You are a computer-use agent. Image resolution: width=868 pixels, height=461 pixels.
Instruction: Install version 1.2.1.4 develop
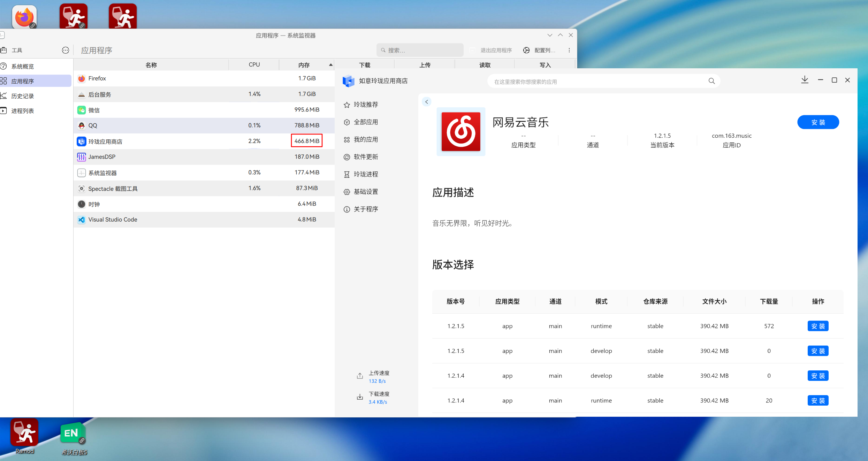pyautogui.click(x=818, y=376)
